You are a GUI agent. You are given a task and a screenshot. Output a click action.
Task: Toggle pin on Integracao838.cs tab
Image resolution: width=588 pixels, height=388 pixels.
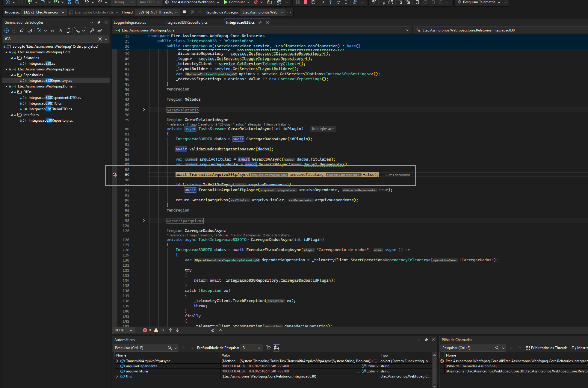click(x=260, y=22)
